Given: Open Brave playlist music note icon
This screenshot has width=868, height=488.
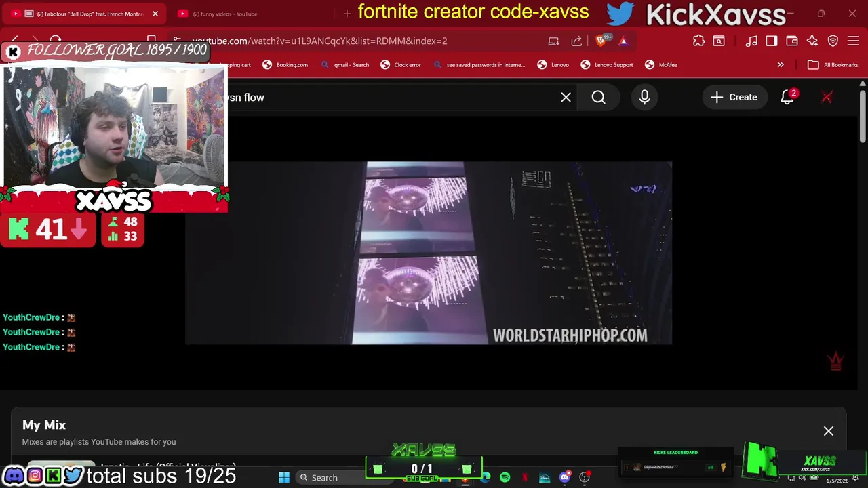Looking at the screenshot, I should point(751,41).
